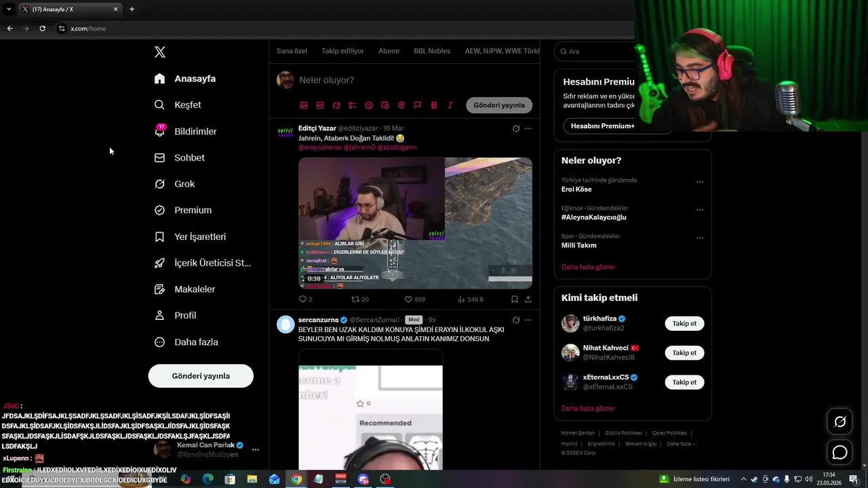The width and height of the screenshot is (868, 488).
Task: Click Grok icon in compose toolbar
Action: click(336, 106)
